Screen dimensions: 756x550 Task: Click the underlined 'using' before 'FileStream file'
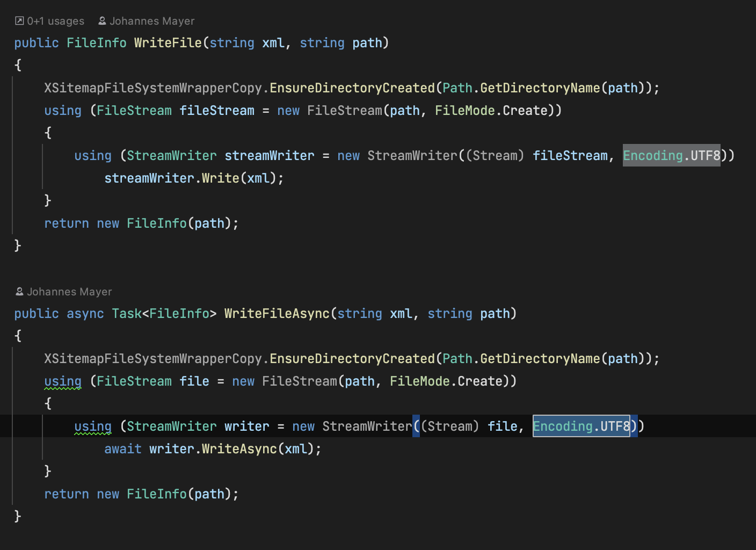point(63,381)
